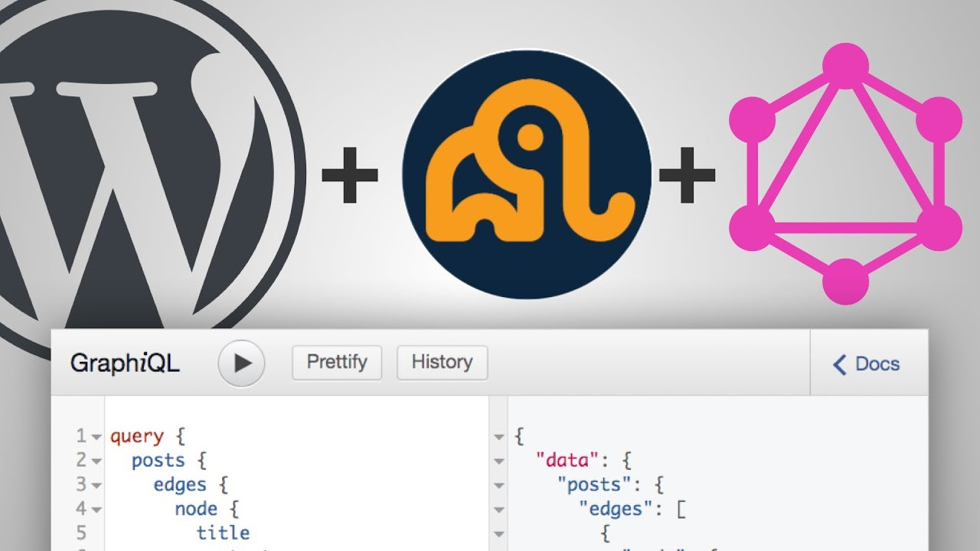Click line number 5 in the gutter
980x551 pixels.
(x=81, y=533)
